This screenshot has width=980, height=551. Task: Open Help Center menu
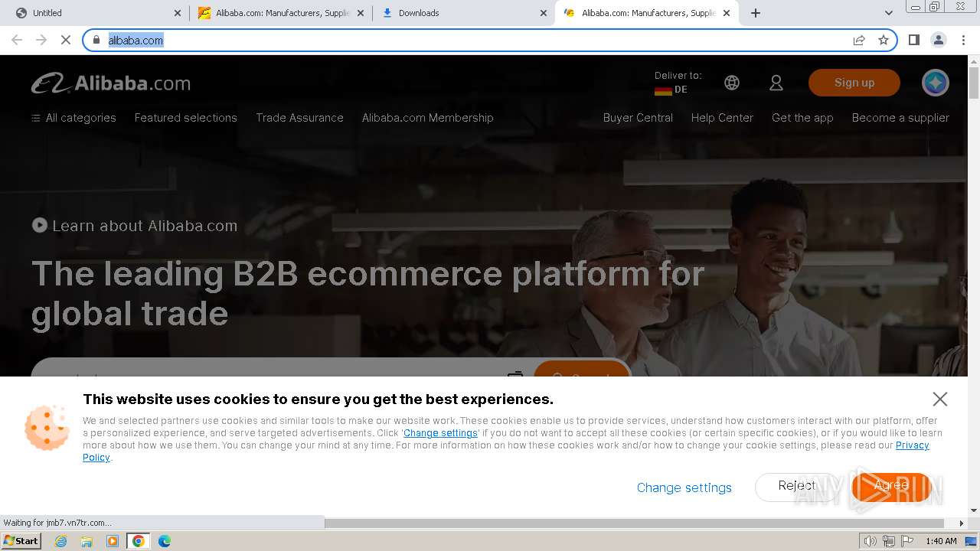click(x=722, y=118)
